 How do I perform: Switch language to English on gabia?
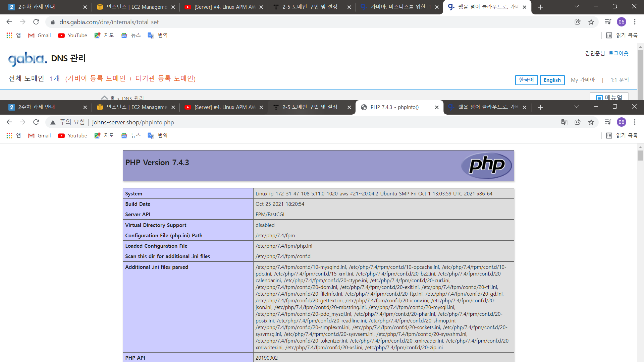coord(552,80)
